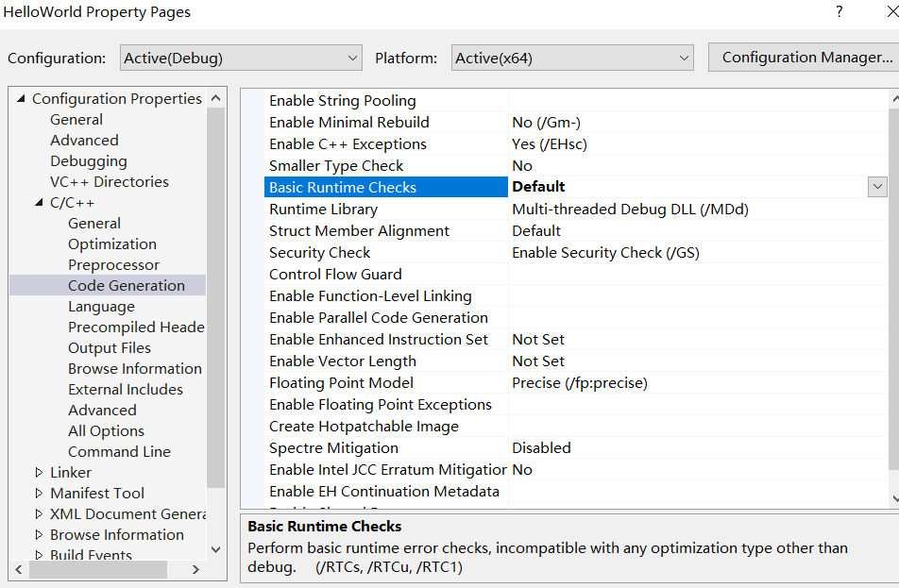Expand the XML Document Generator node
The image size is (899, 588).
coord(39,514)
